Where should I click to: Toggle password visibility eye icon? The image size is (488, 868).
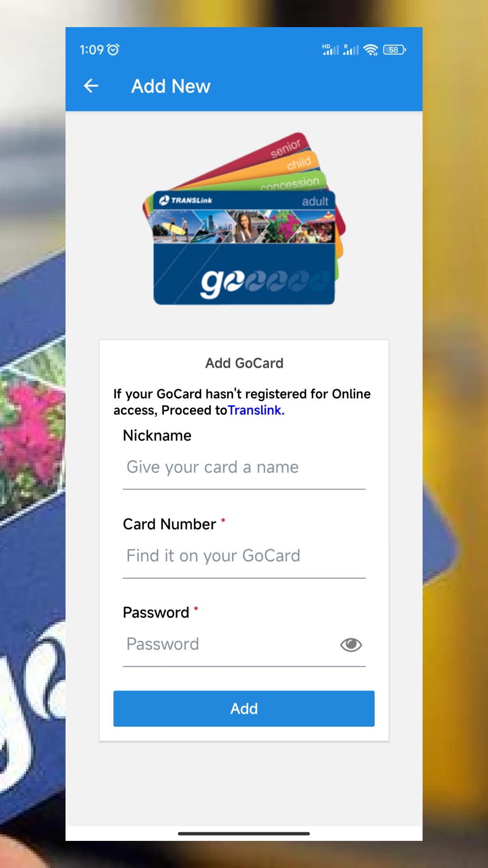click(351, 645)
